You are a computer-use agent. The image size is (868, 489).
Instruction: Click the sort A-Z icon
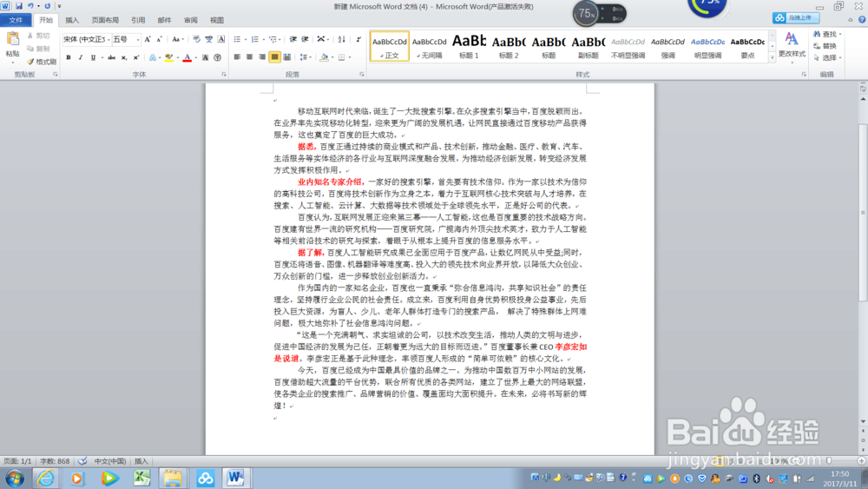coord(341,39)
